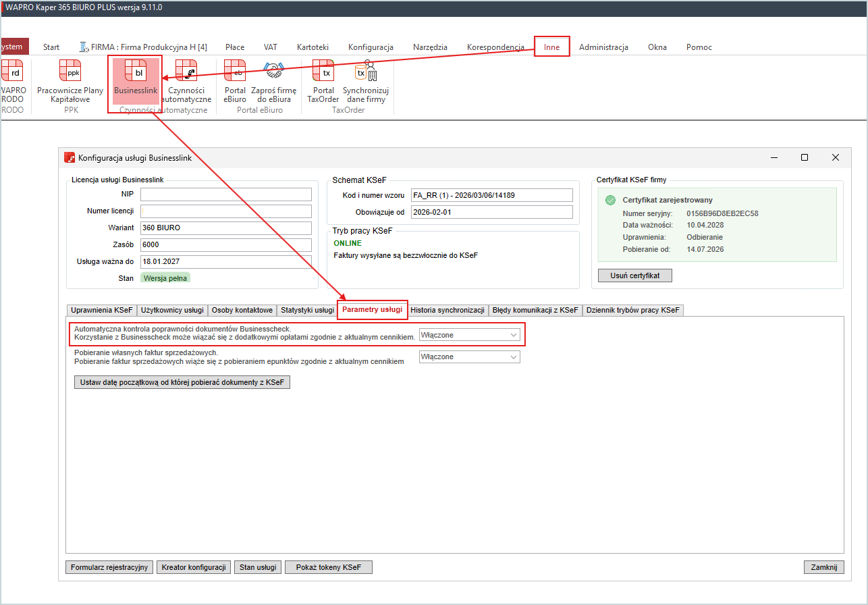Open the Konfiguracja ribbon tab

(371, 47)
